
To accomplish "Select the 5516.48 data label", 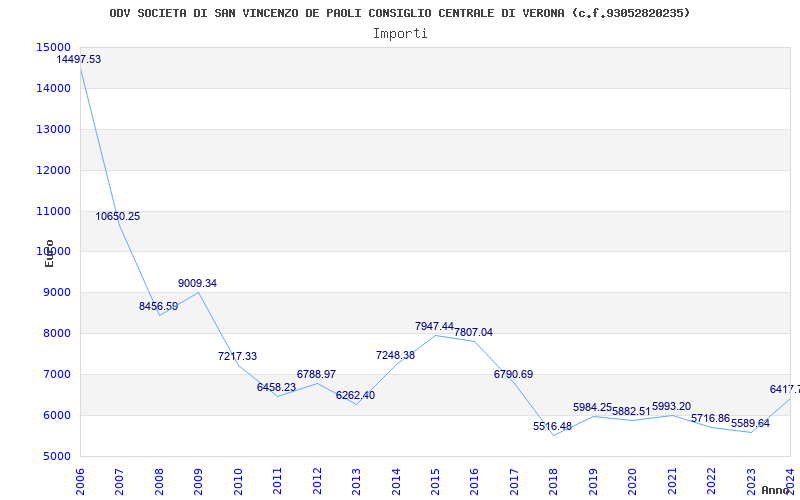I will pos(553,427).
